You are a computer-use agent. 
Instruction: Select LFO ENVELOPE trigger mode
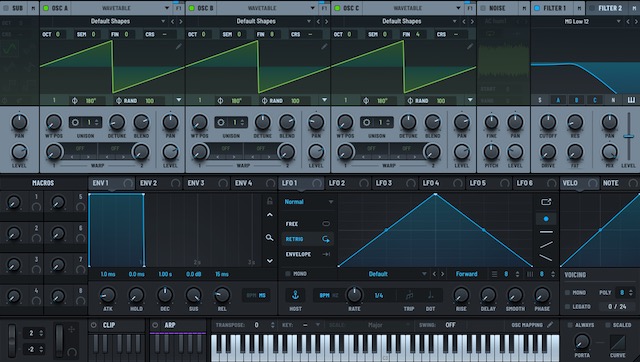[308, 254]
